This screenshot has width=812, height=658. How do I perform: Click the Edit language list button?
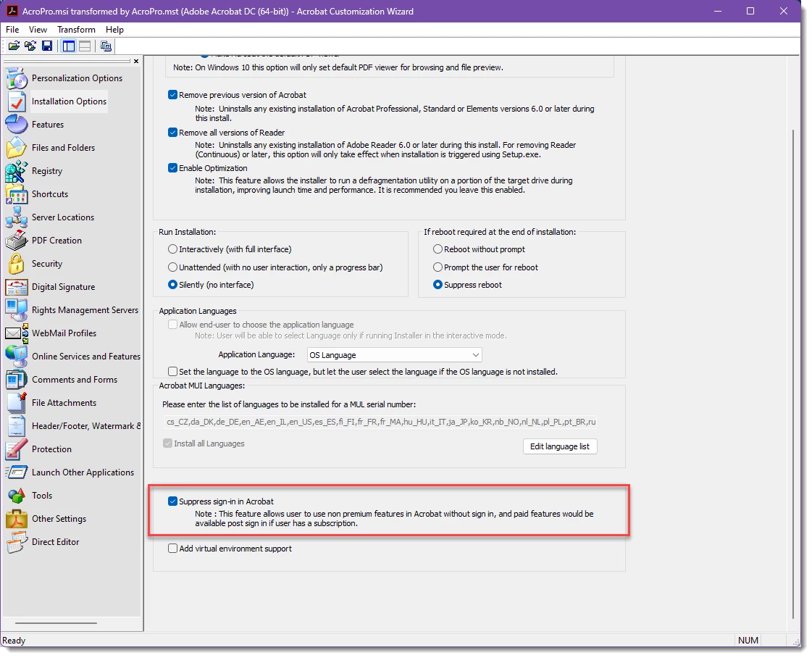[560, 446]
